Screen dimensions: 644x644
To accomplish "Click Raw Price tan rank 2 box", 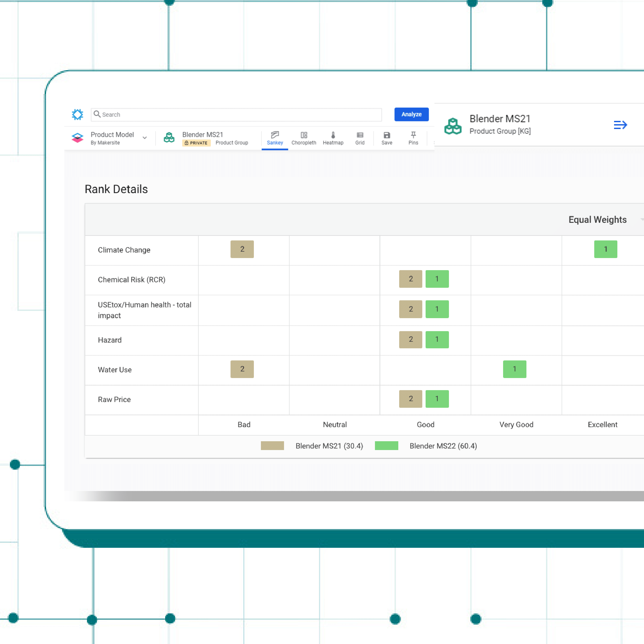I will 411,399.
